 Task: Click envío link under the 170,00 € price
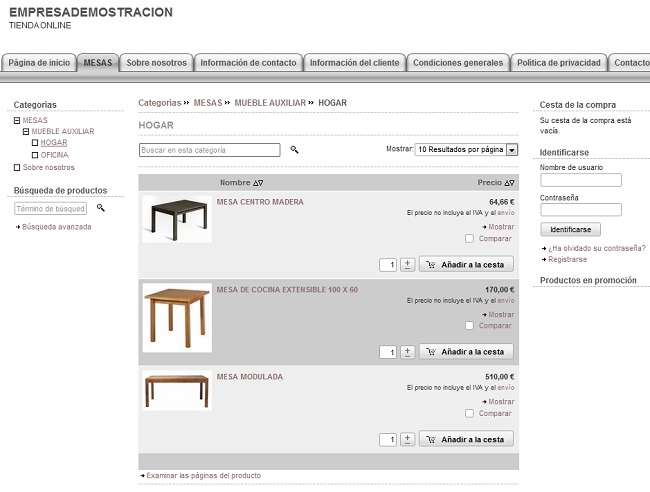[506, 301]
